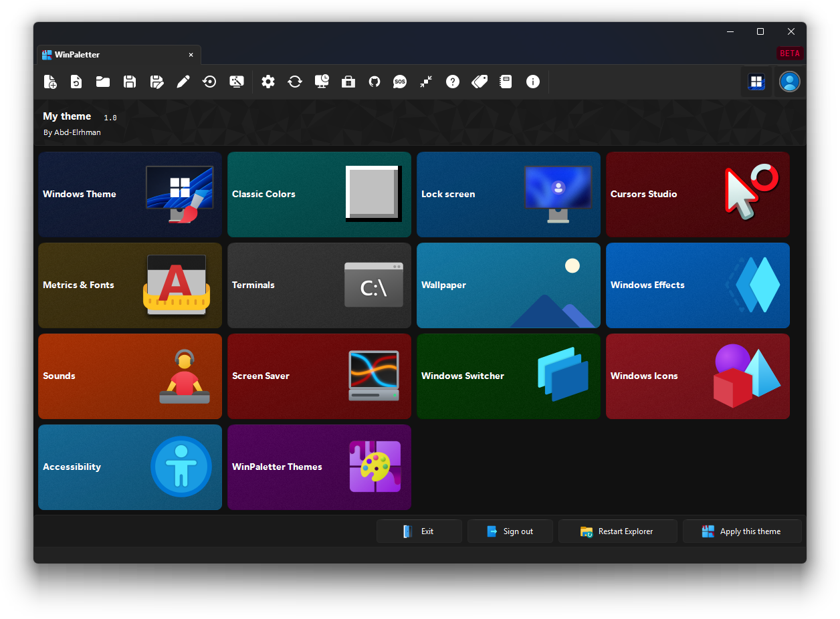Viewport: 840px width, 619px height.
Task: Click the SOS rescue bubble icon
Action: click(400, 82)
